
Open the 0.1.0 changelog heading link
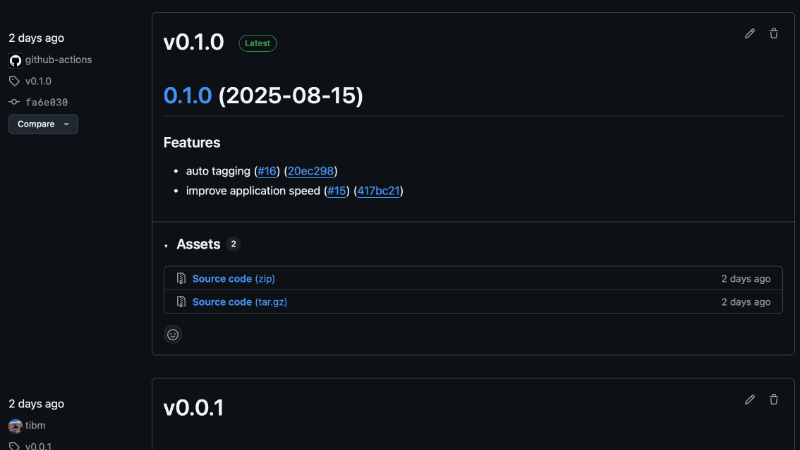point(188,95)
